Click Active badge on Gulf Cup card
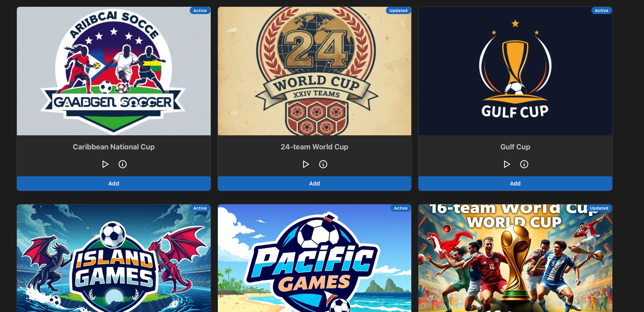 coord(601,10)
